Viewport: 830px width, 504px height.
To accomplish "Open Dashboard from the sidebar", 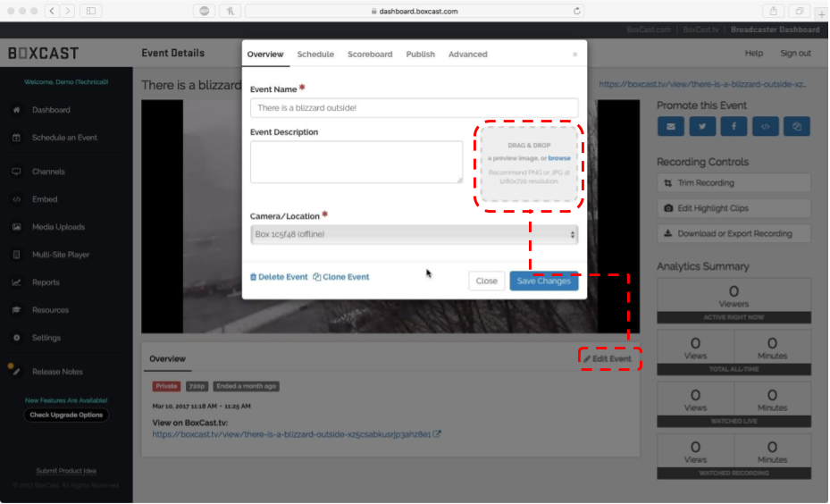I will tap(51, 110).
